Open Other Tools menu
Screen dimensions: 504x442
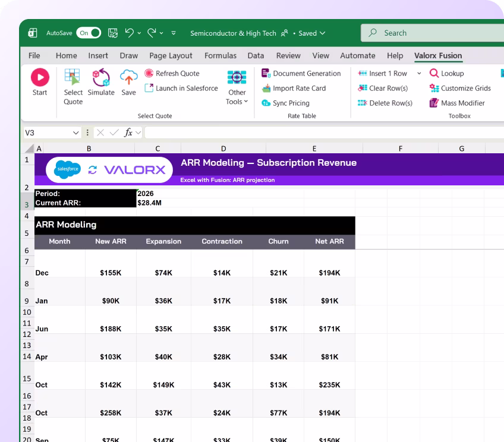coord(237,87)
